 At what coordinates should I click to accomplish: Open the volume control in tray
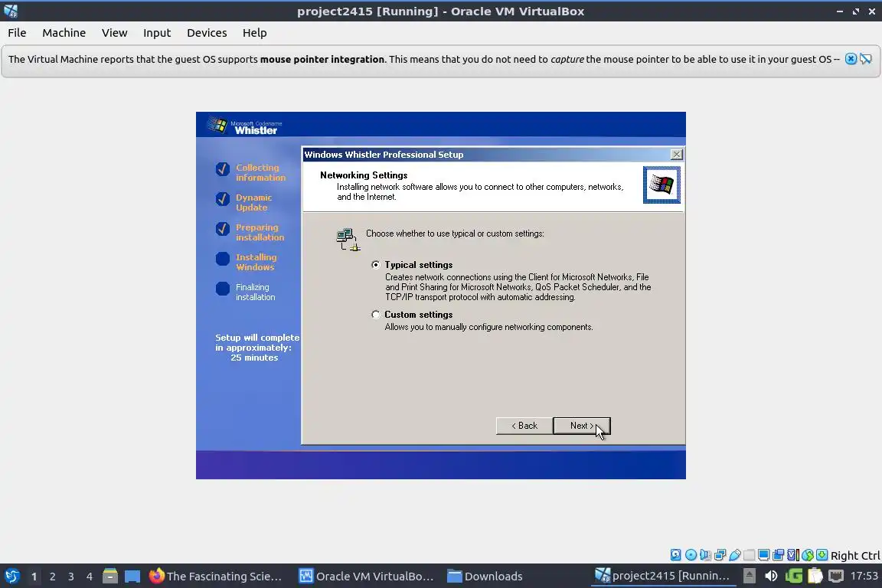(x=771, y=577)
